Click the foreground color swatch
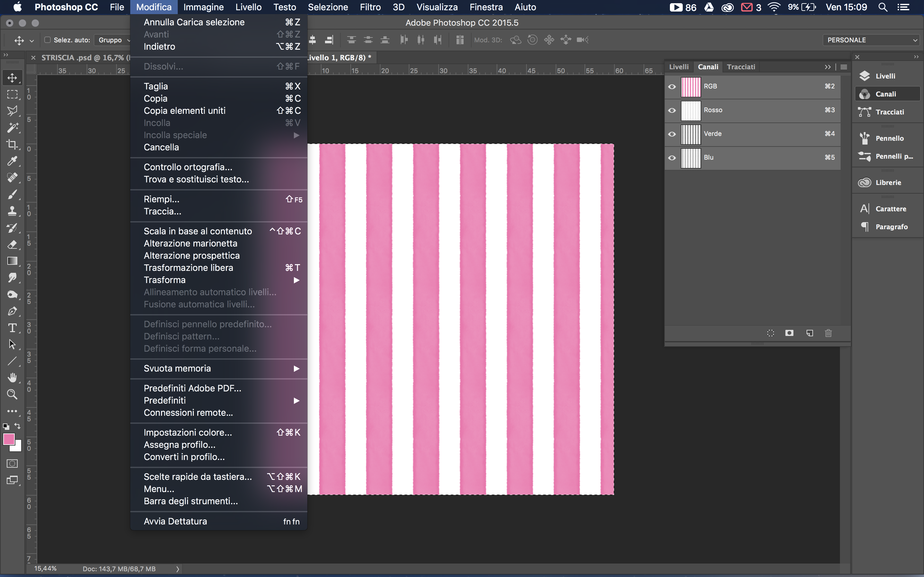This screenshot has width=924, height=577. (9, 439)
